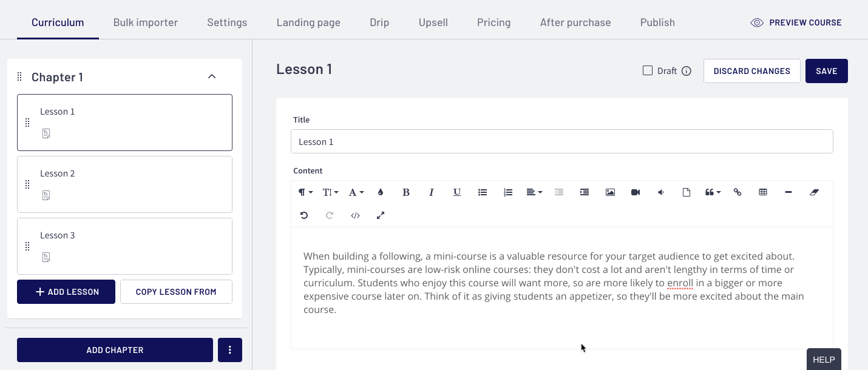868x370 pixels.
Task: Click the Lesson 3 drag handle
Action: [x=27, y=246]
